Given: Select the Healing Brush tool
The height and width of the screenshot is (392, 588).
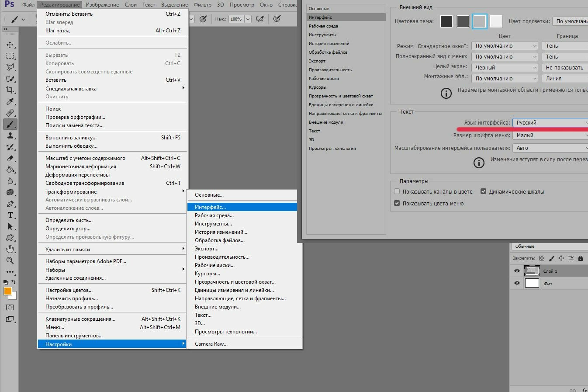Looking at the screenshot, I should [x=10, y=113].
